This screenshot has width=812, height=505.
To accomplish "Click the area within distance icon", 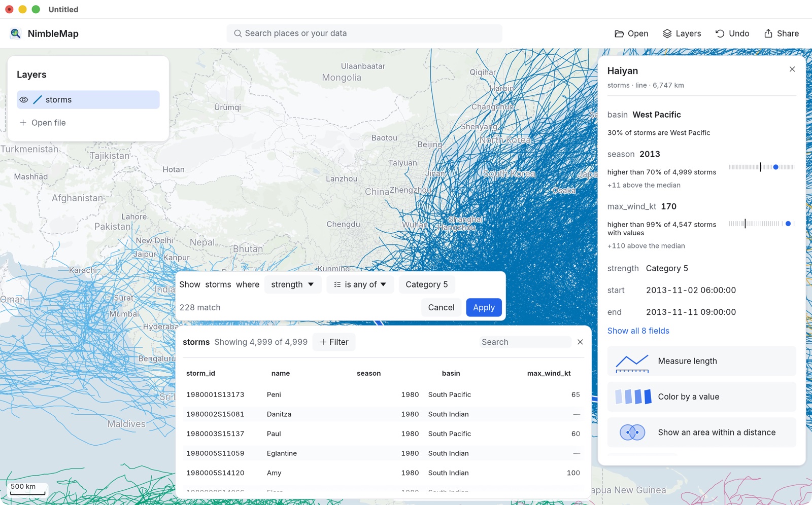I will pos(632,432).
